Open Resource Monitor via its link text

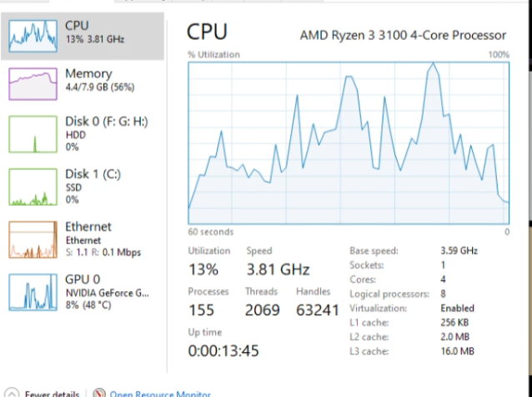click(x=160, y=394)
